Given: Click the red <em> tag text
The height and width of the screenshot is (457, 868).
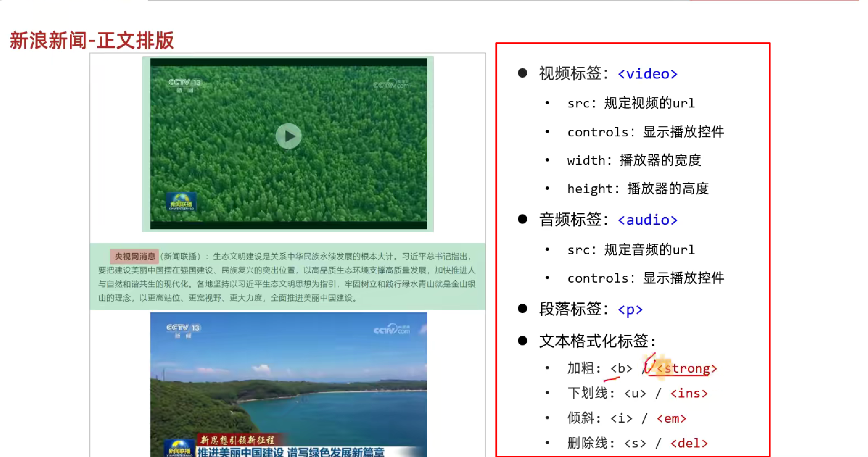Looking at the screenshot, I should [x=671, y=419].
